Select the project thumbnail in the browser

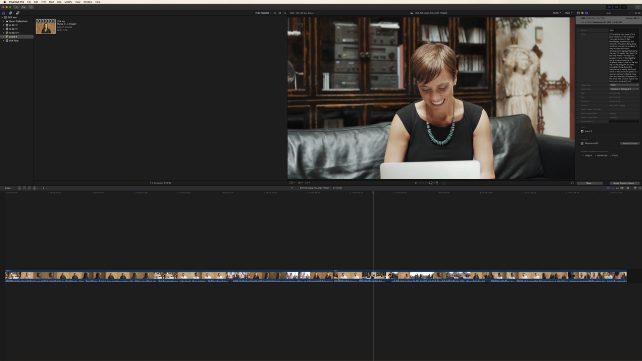point(45,26)
